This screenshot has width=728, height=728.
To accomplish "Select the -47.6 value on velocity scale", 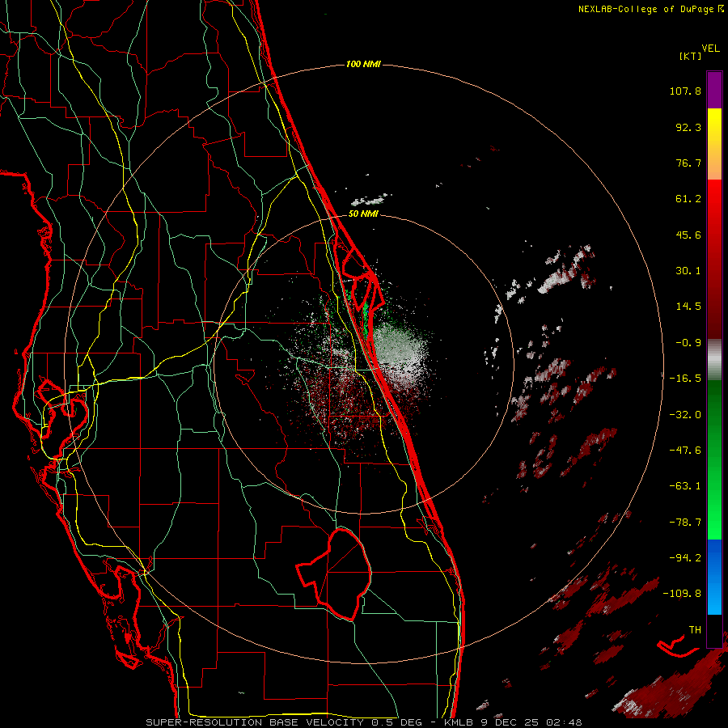I will pos(685,451).
